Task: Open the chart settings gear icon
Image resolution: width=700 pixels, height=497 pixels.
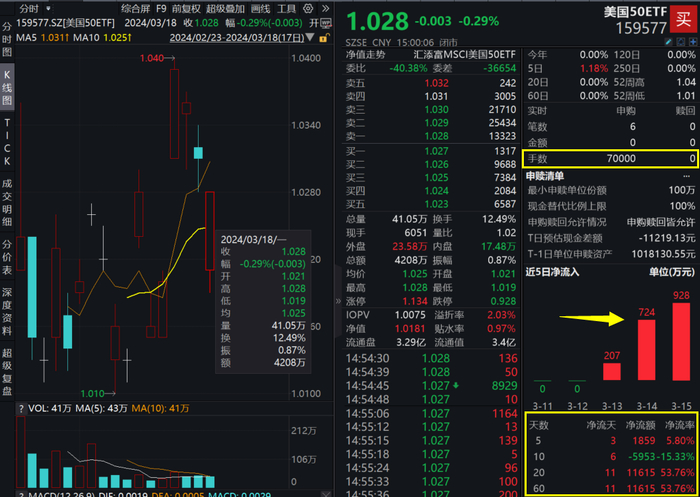Action: 308,8
